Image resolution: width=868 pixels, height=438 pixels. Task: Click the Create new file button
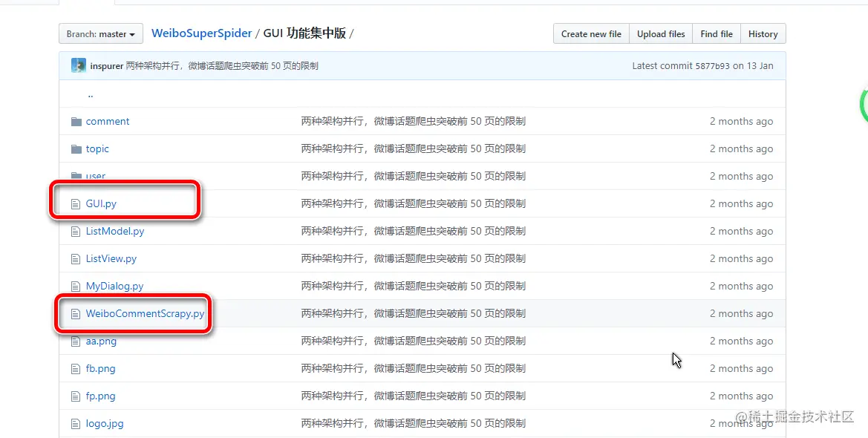tap(591, 33)
